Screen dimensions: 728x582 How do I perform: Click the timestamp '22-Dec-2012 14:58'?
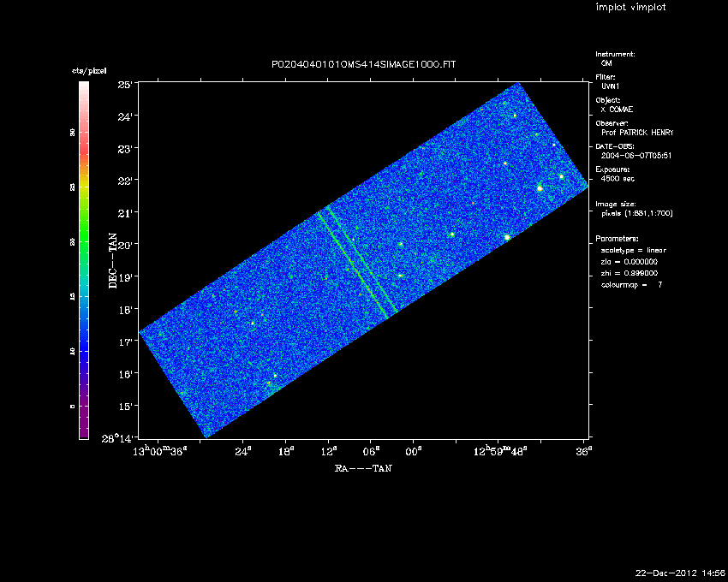(680, 573)
